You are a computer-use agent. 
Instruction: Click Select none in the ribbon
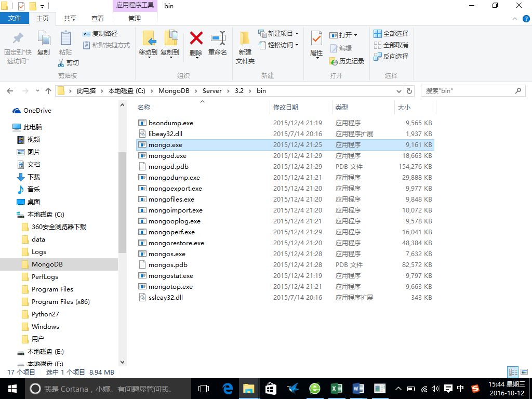coord(391,45)
